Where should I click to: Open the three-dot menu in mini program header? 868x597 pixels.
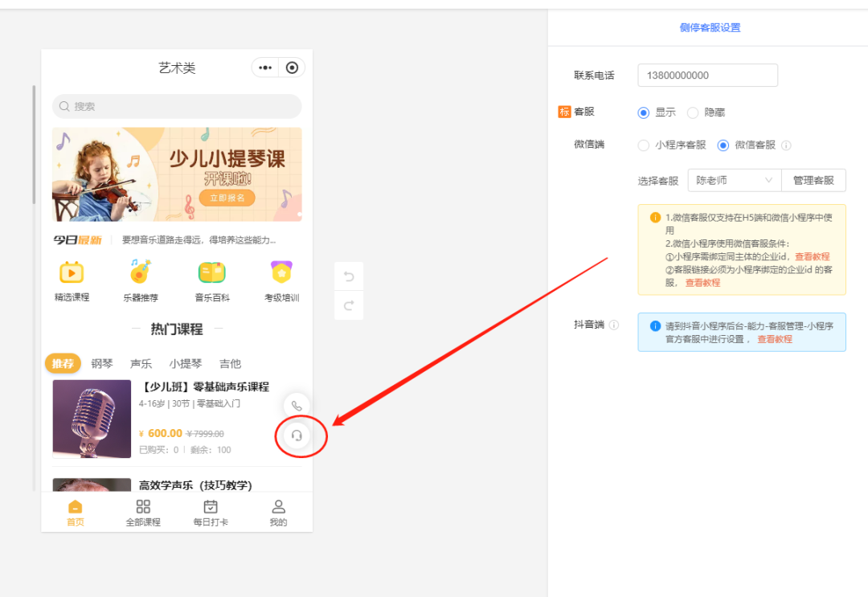[x=264, y=67]
